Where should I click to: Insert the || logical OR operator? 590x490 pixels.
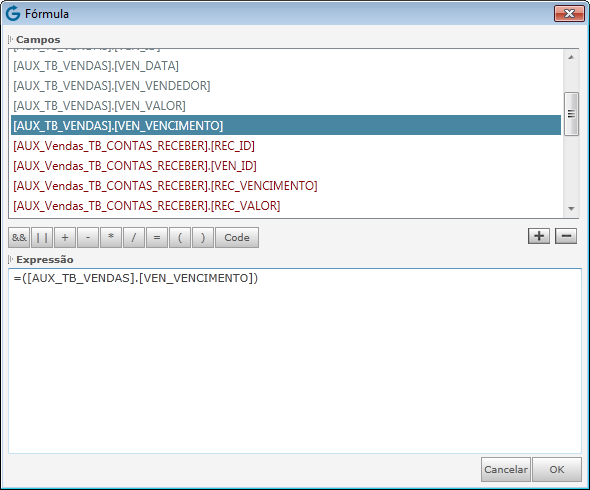42,237
